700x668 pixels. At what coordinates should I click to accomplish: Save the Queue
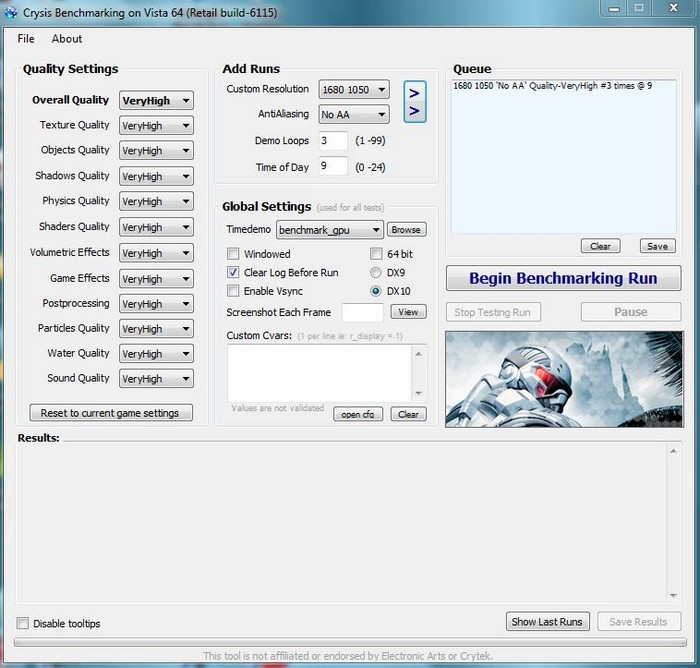click(x=658, y=246)
